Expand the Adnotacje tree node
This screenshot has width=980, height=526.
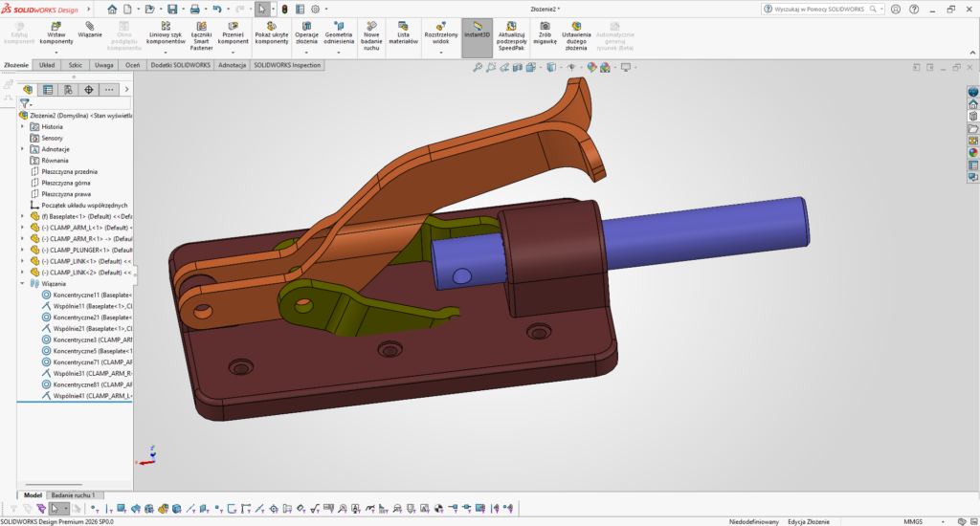pos(23,149)
